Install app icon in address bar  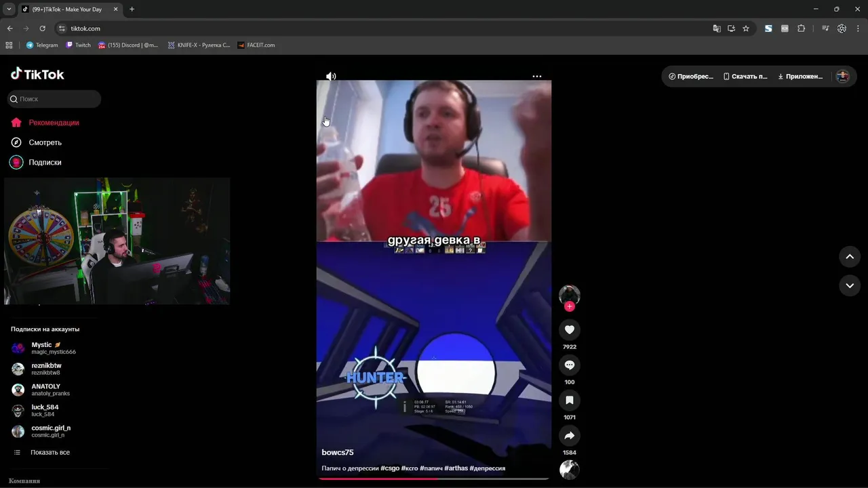point(731,28)
